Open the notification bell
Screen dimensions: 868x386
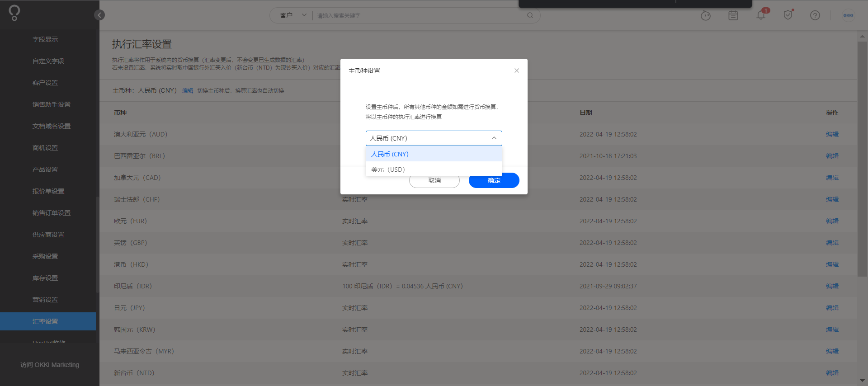pos(761,15)
